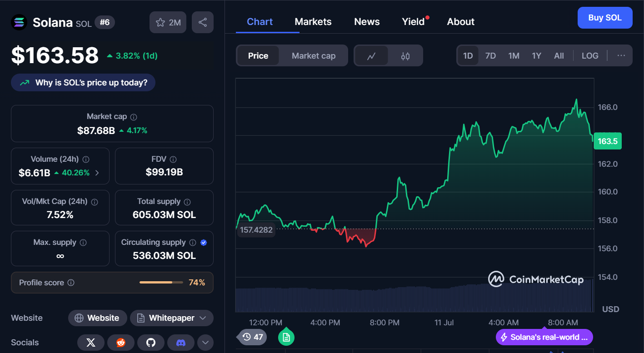Click the Solana logo icon

tap(19, 22)
